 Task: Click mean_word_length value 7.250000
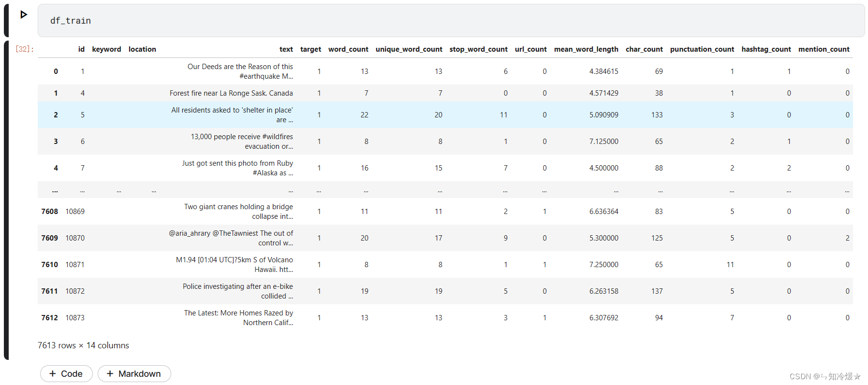603,265
